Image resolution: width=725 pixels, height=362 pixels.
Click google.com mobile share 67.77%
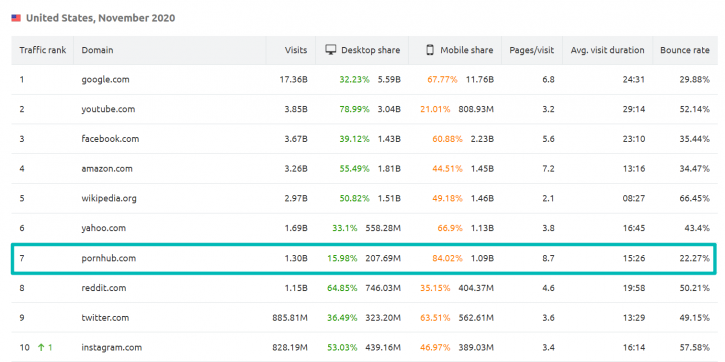[442, 80]
